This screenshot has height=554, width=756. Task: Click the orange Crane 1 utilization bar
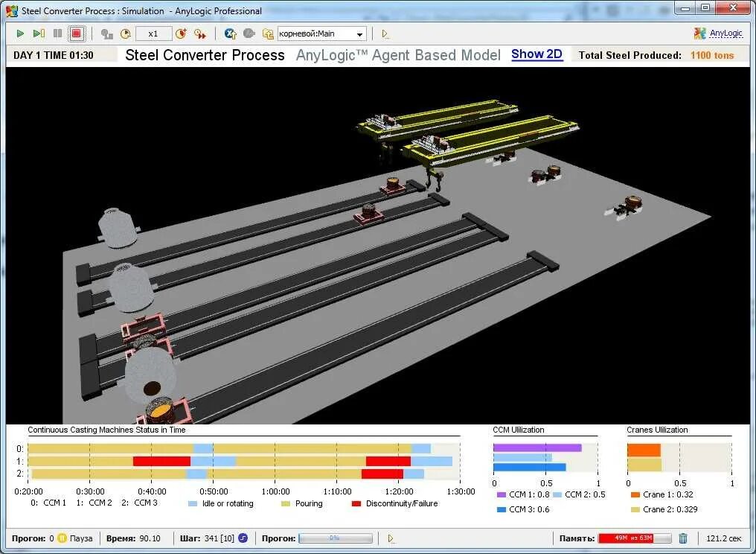[x=644, y=450]
